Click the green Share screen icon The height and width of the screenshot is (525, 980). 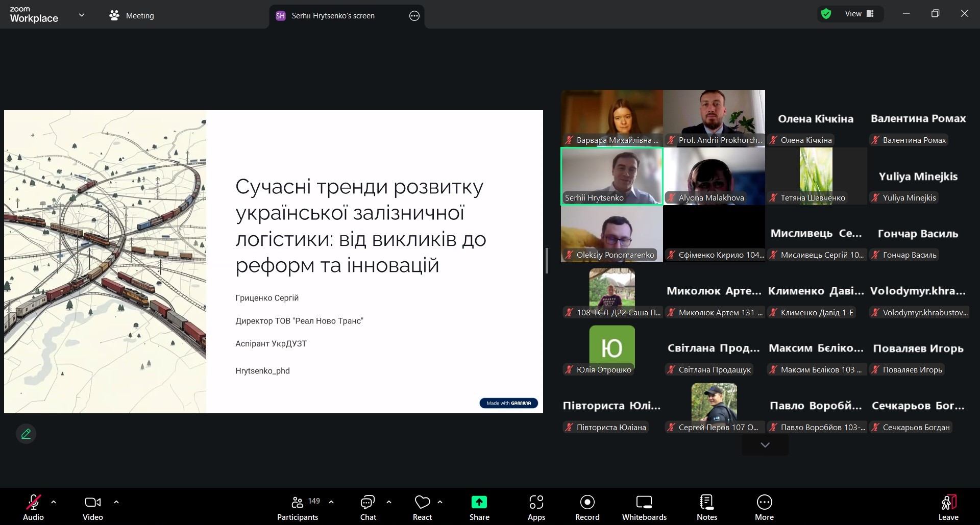point(479,502)
